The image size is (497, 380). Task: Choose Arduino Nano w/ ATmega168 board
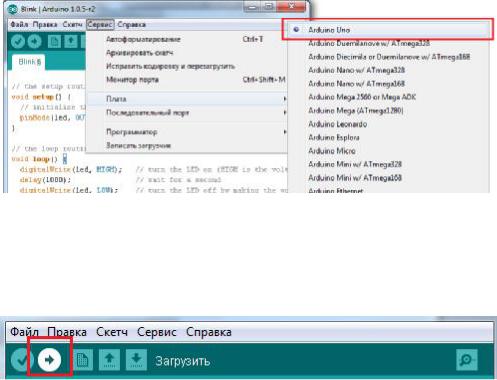389,84
